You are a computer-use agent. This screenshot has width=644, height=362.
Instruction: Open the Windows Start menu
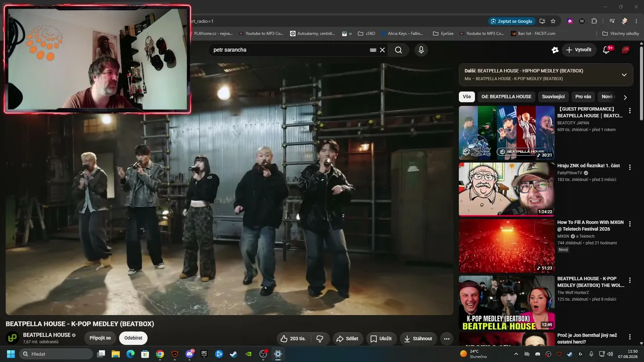(11, 354)
